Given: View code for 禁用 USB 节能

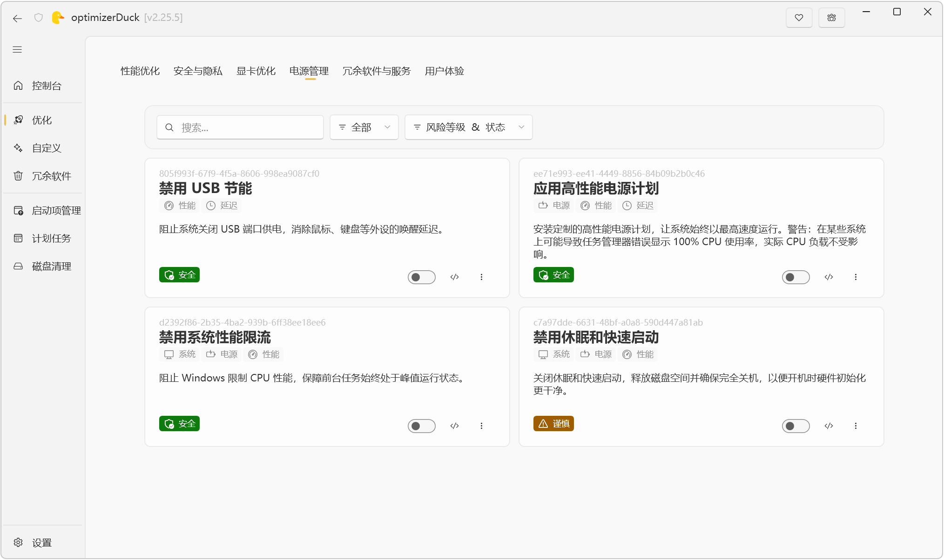Looking at the screenshot, I should (455, 277).
